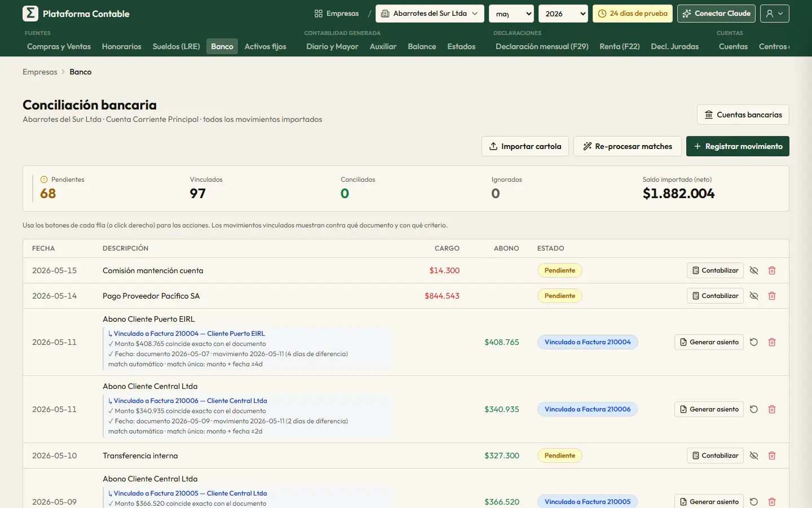Click Empresas breadcrumb link
The image size is (812, 508).
tap(40, 72)
